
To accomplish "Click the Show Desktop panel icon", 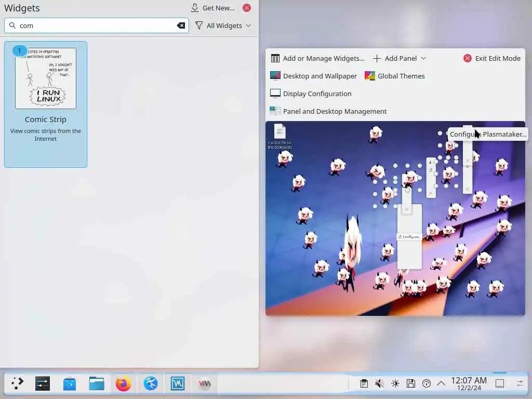I will 500,384.
